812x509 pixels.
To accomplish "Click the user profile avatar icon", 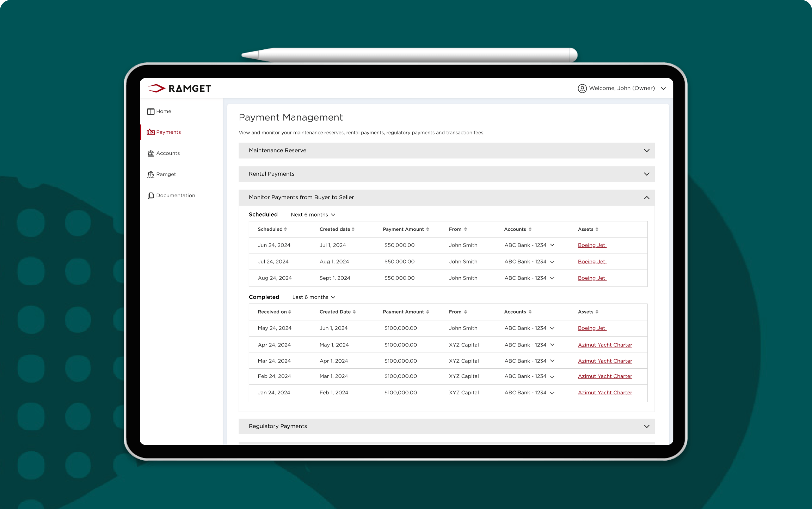I will tap(582, 88).
